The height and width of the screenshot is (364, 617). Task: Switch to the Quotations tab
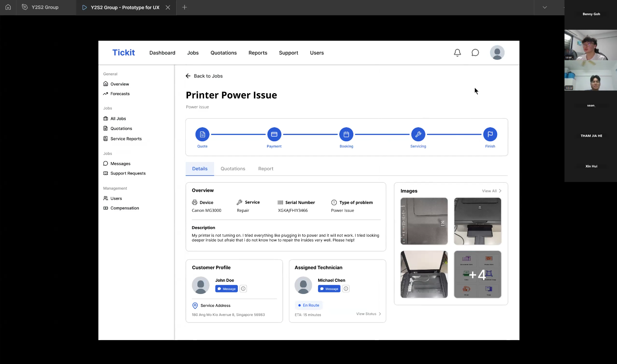coord(233,169)
